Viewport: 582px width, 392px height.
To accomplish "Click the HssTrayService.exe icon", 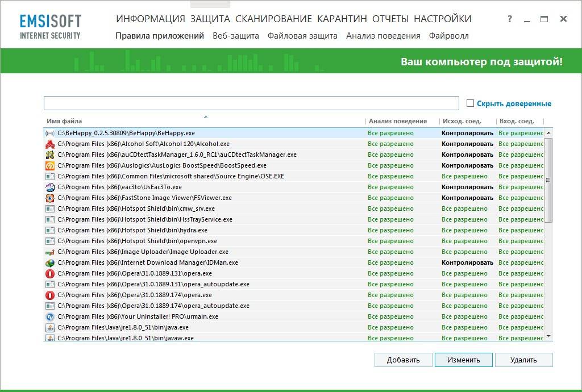I will click(x=50, y=219).
